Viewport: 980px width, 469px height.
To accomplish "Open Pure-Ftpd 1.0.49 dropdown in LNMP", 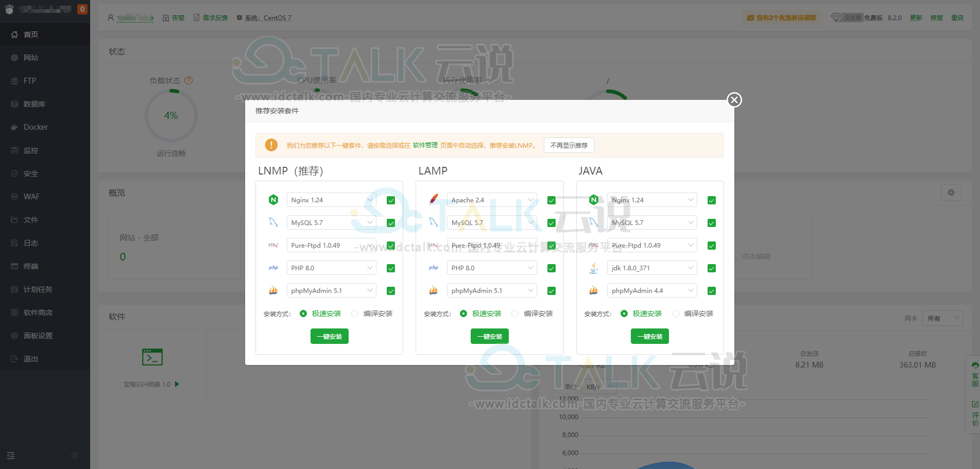I will pyautogui.click(x=331, y=245).
